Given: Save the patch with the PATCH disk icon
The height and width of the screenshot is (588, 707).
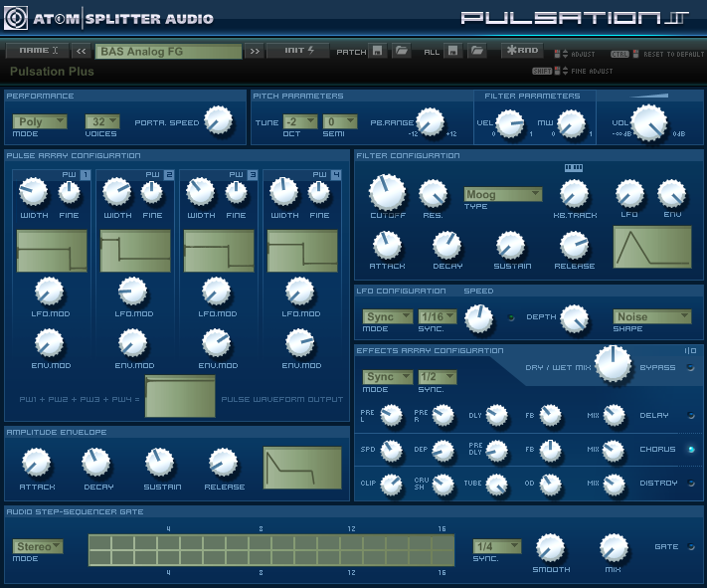Looking at the screenshot, I should [x=378, y=51].
